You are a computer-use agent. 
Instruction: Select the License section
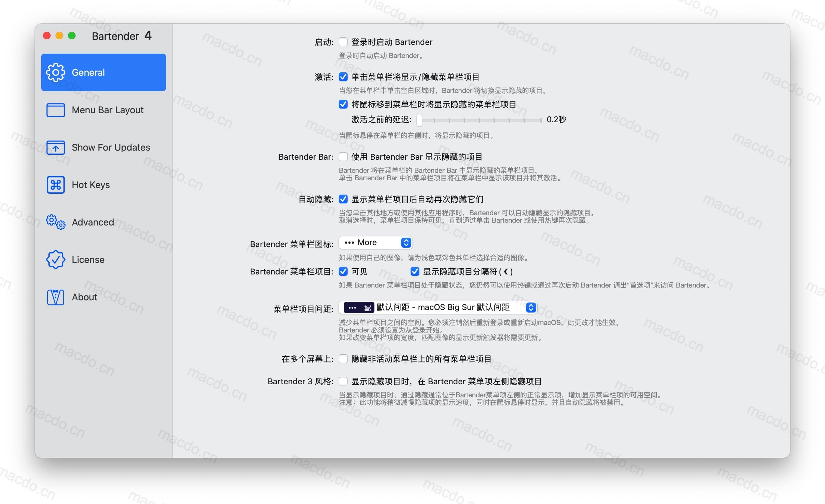(104, 259)
